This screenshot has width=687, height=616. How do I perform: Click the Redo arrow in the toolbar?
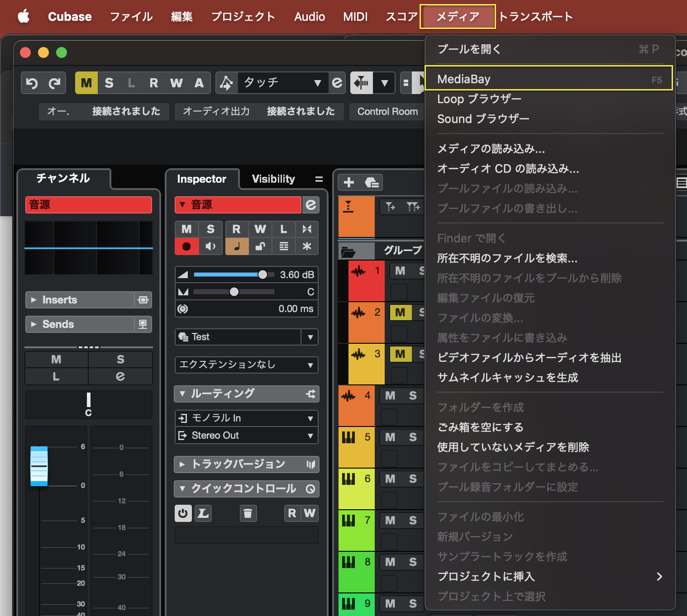click(55, 83)
